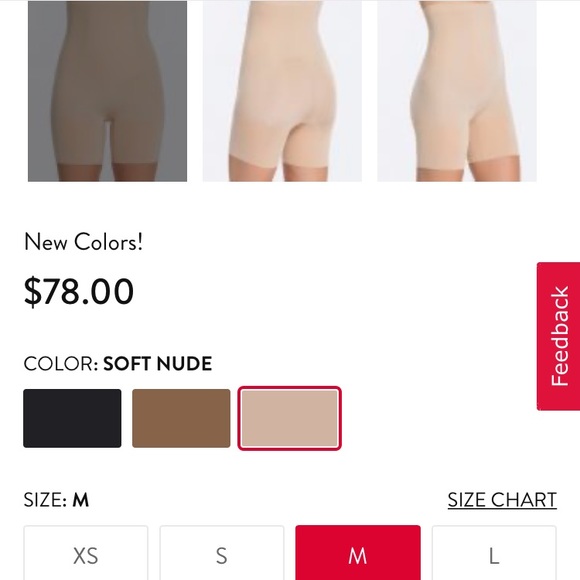View the side-view product thumbnail
Screen dimensions: 580x580
point(457,91)
